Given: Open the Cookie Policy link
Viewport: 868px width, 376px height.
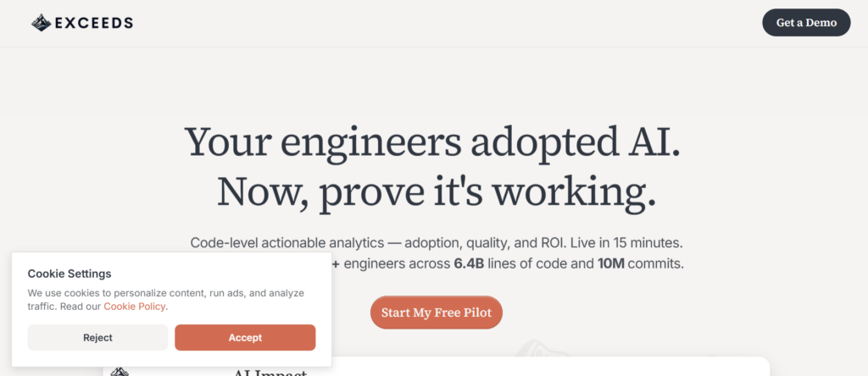Looking at the screenshot, I should coord(135,307).
